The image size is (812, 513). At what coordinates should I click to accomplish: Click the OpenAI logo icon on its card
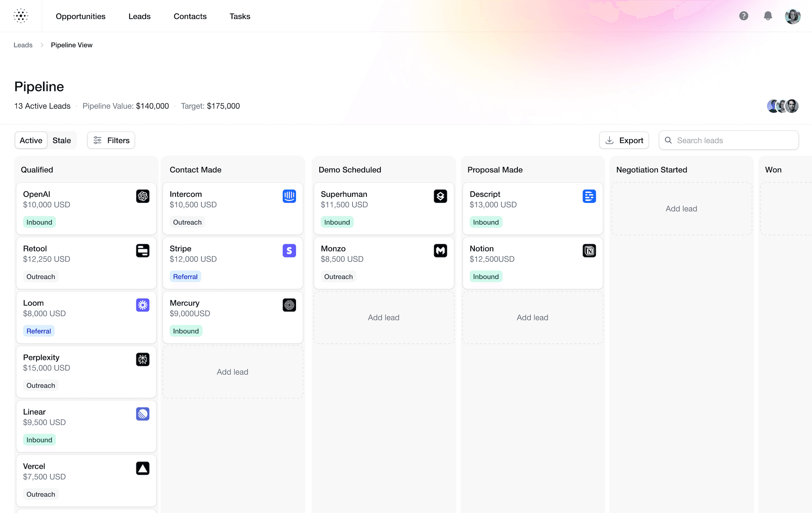click(143, 196)
